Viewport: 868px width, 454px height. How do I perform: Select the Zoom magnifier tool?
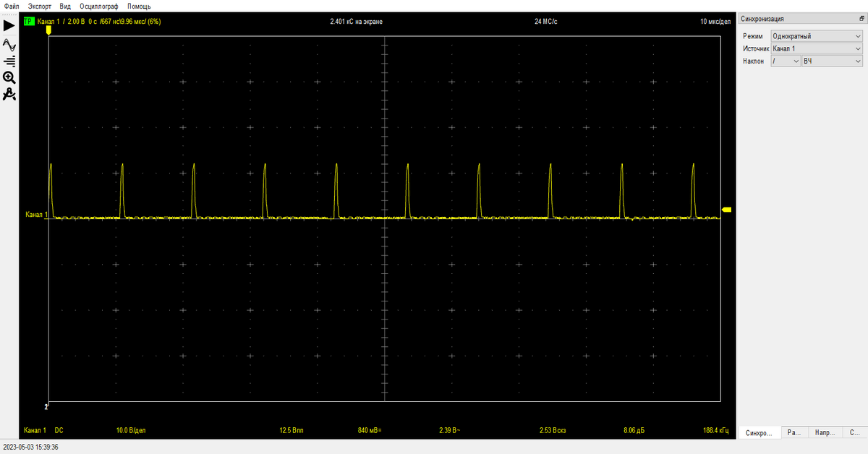[9, 77]
